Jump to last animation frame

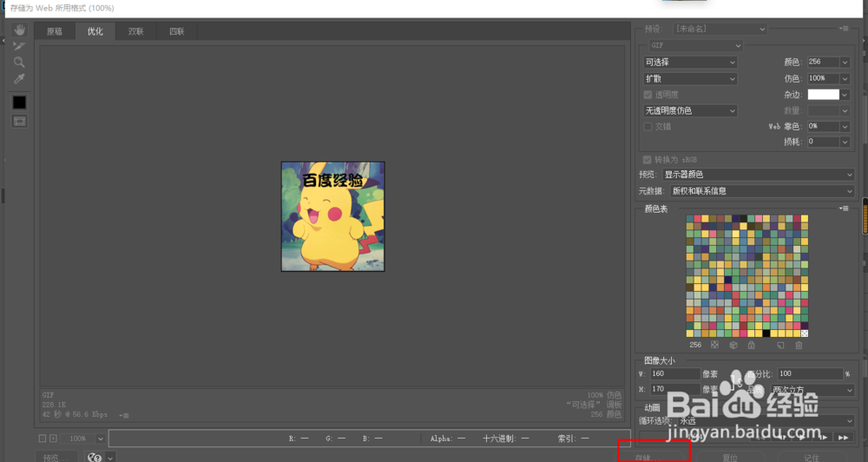point(843,438)
